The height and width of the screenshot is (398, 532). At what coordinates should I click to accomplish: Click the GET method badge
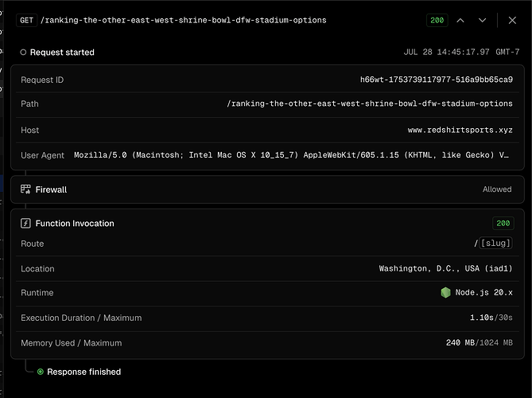click(x=25, y=20)
